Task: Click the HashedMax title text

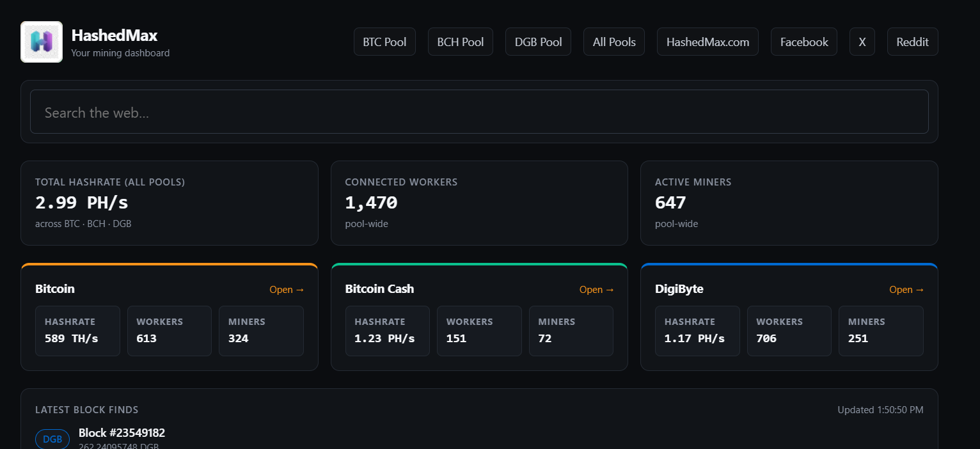Action: coord(115,35)
